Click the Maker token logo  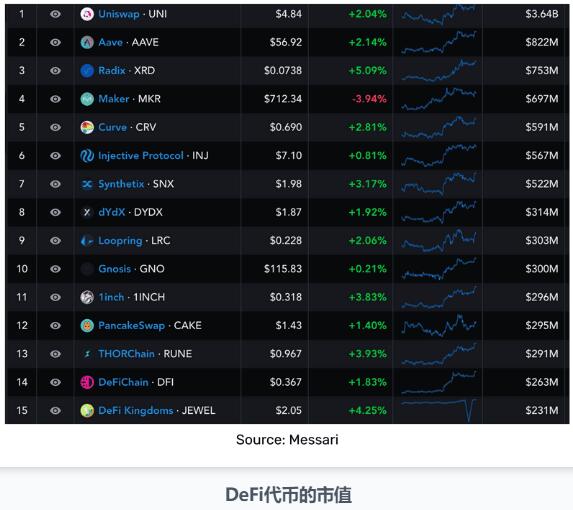[87, 99]
